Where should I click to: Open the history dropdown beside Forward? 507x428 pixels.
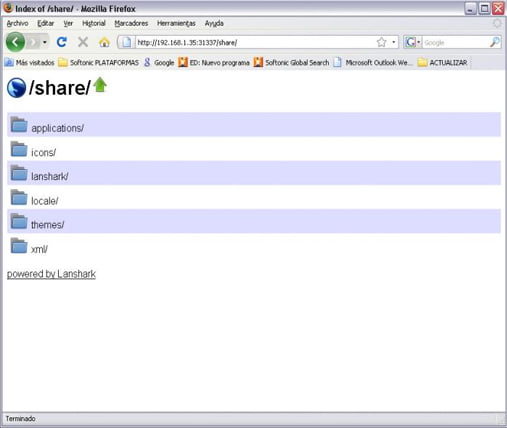pyautogui.click(x=45, y=42)
